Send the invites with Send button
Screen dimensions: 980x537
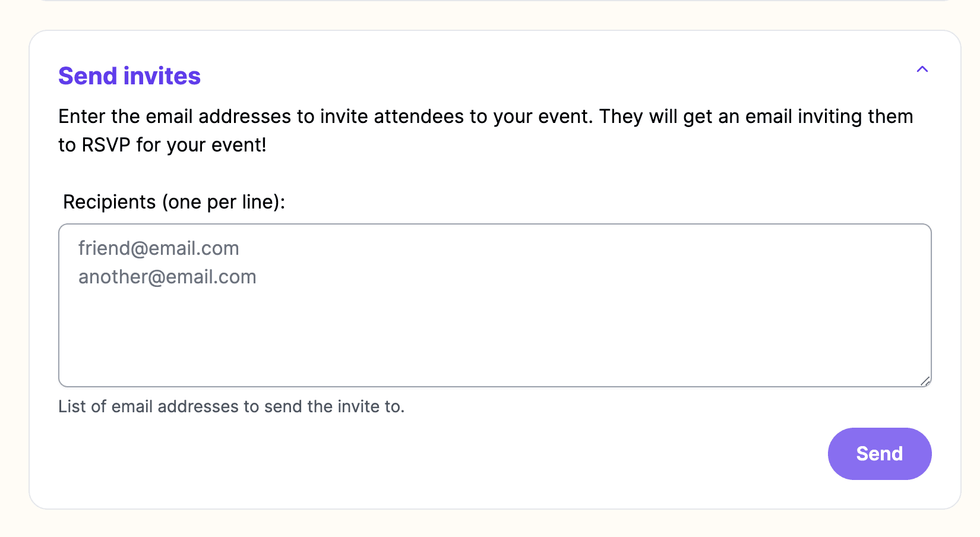(x=880, y=454)
